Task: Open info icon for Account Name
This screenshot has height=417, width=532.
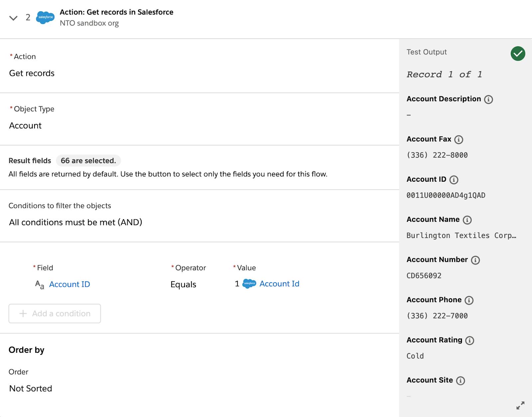Action: (467, 220)
